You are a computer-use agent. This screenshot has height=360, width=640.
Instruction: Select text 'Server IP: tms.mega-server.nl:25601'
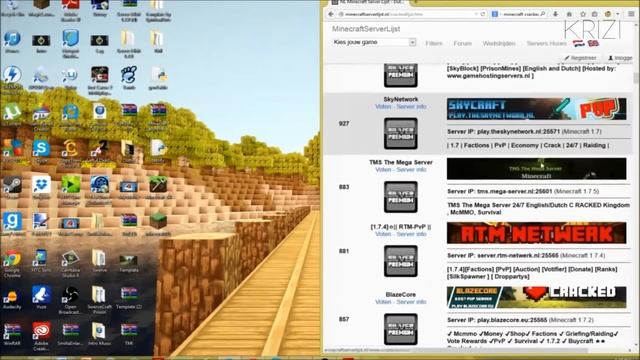pyautogui.click(x=500, y=191)
